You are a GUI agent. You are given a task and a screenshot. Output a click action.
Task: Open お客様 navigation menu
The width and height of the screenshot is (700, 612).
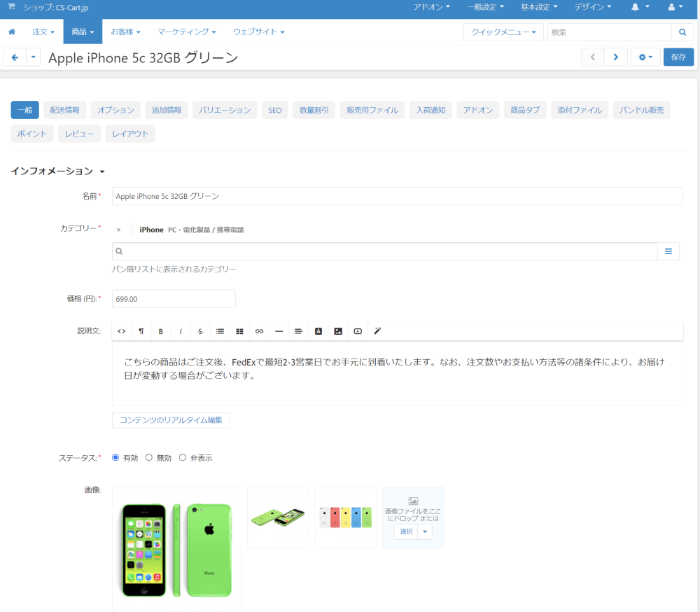125,32
